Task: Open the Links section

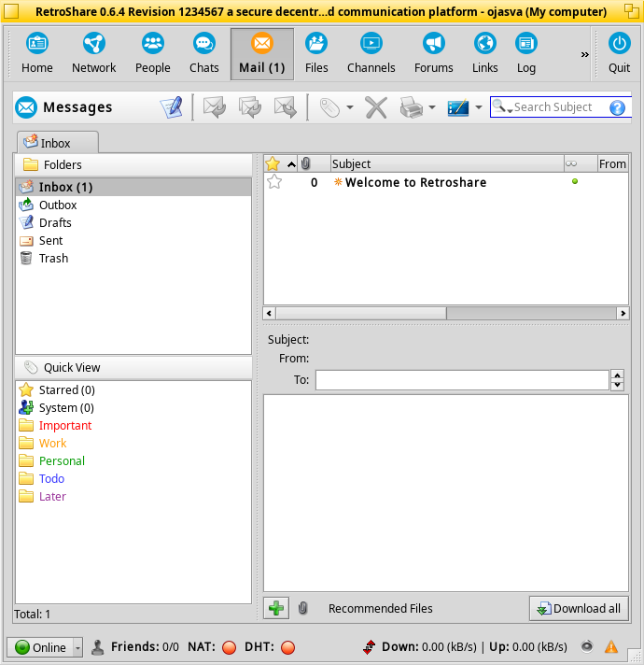Action: pyautogui.click(x=484, y=54)
